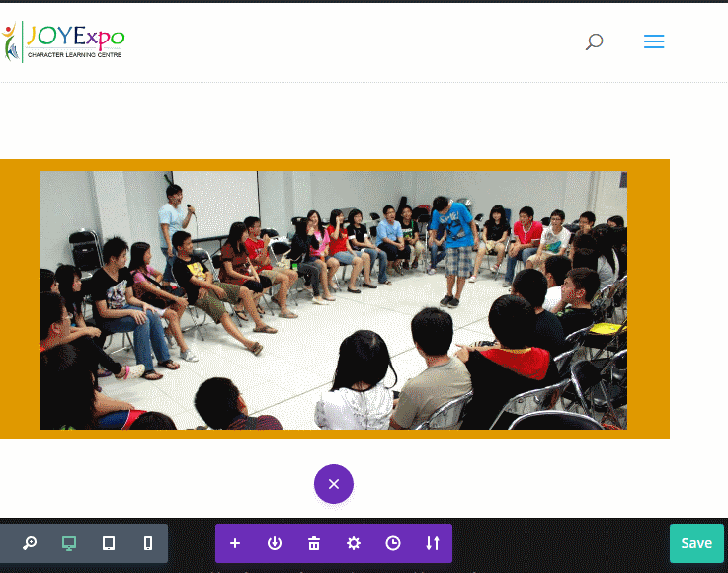Click the green Save button

pos(696,543)
